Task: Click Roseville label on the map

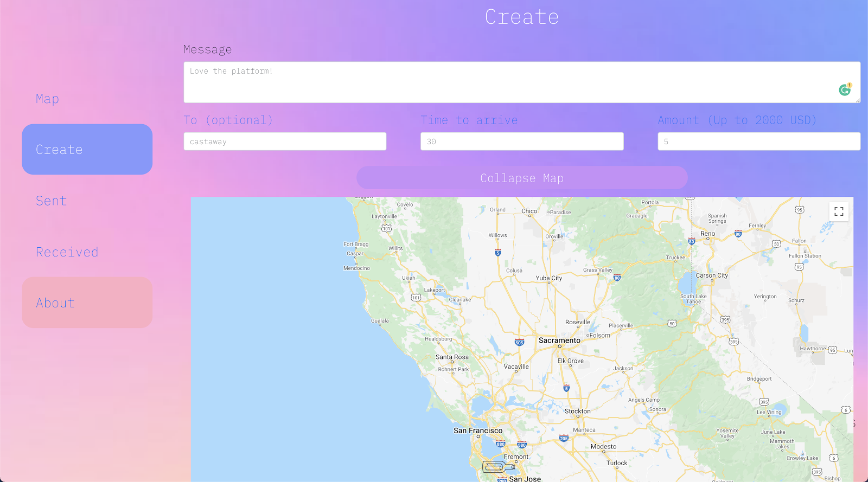Action: tap(578, 322)
